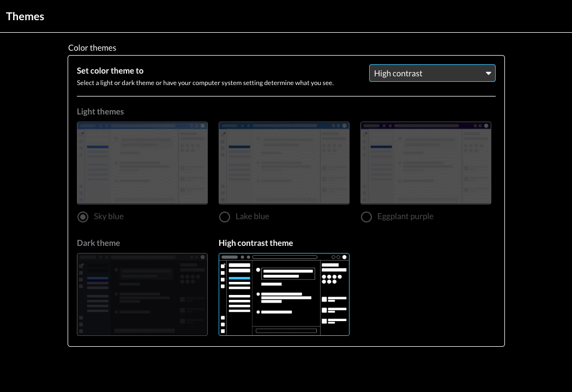Click the dropdown arrow in theme selector
Viewport: 572px width, 392px height.
coord(488,74)
